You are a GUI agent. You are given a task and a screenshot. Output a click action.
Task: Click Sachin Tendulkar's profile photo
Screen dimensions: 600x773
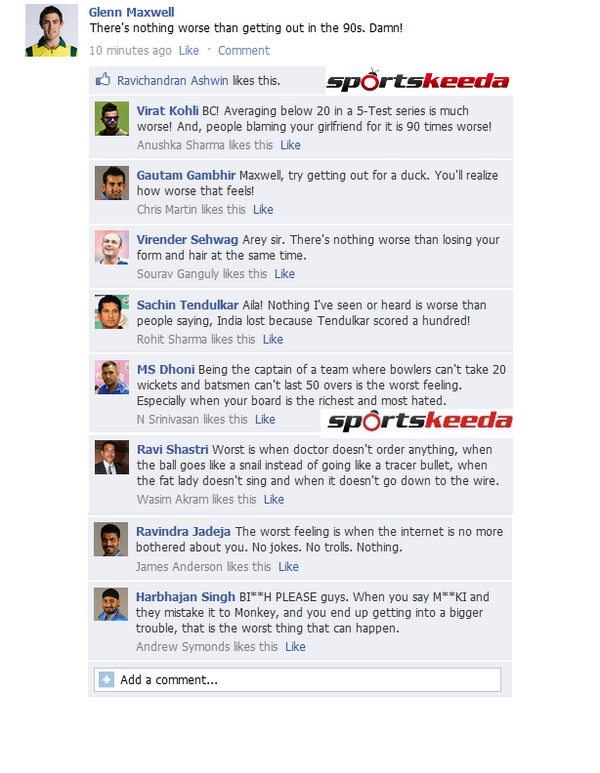[112, 312]
